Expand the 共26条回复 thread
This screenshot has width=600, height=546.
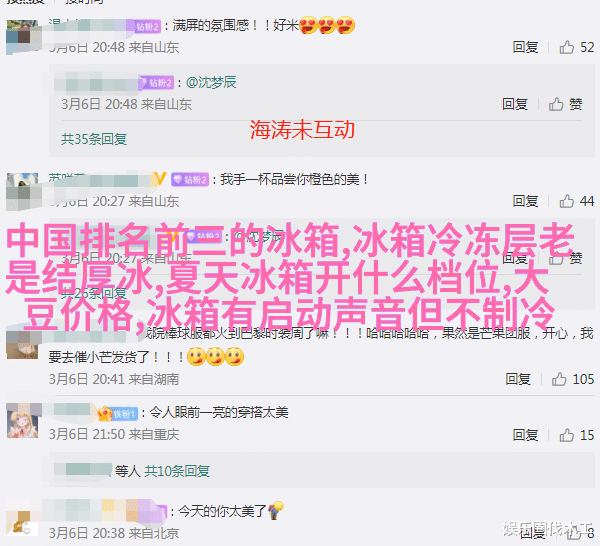click(x=94, y=293)
